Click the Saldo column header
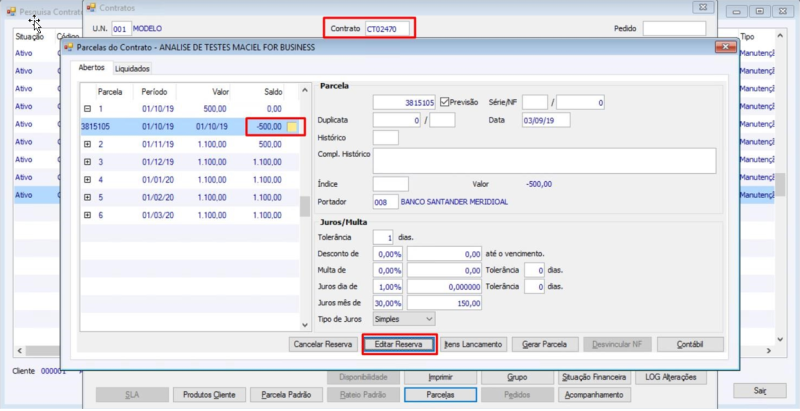 (x=273, y=92)
